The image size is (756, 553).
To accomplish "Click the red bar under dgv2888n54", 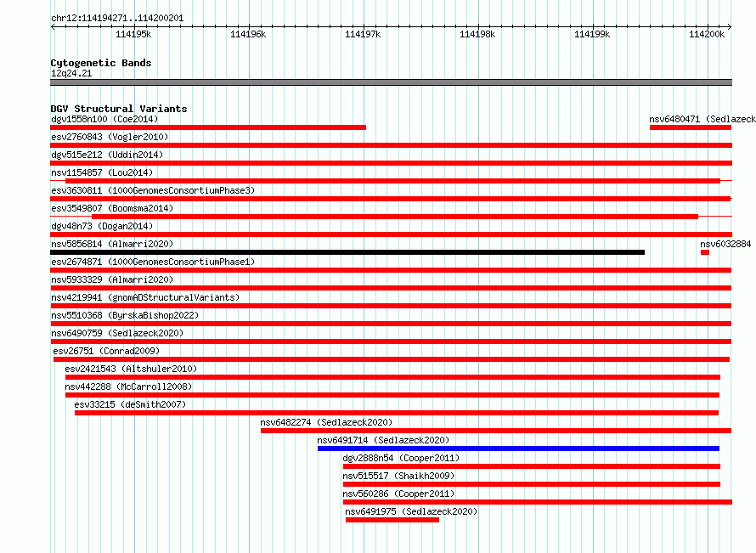I will (x=531, y=466).
